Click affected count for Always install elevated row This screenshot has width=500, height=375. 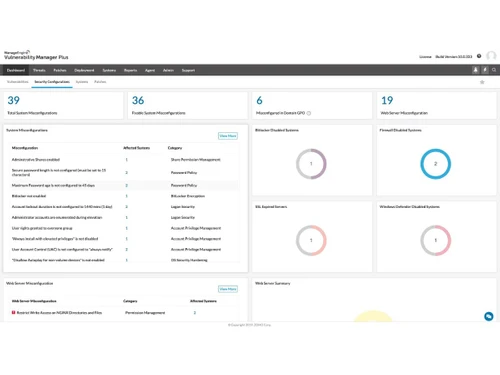[126, 239]
